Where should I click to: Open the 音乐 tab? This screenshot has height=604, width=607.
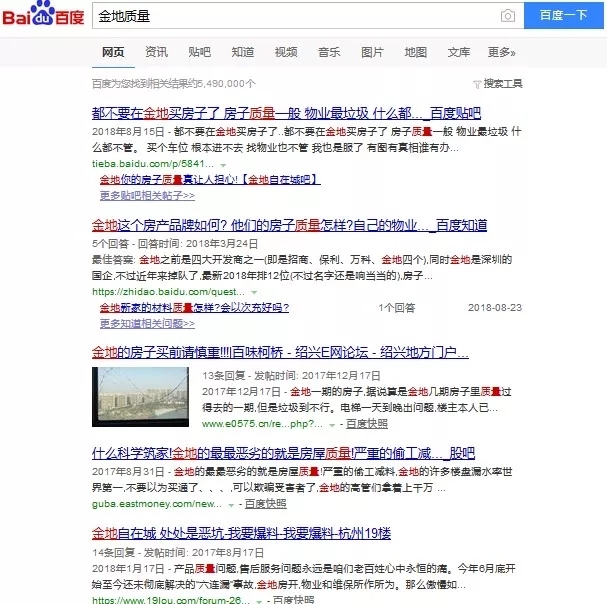pyautogui.click(x=329, y=52)
